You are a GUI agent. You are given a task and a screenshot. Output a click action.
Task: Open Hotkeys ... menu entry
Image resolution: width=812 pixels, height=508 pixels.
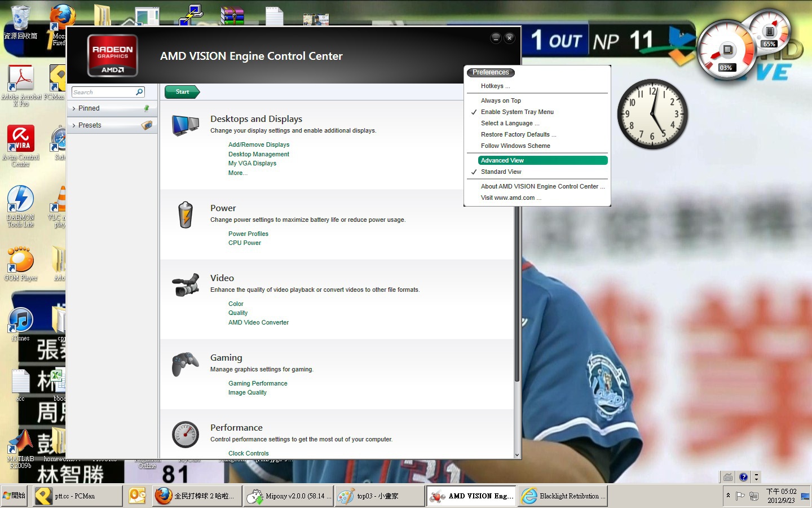(x=495, y=86)
